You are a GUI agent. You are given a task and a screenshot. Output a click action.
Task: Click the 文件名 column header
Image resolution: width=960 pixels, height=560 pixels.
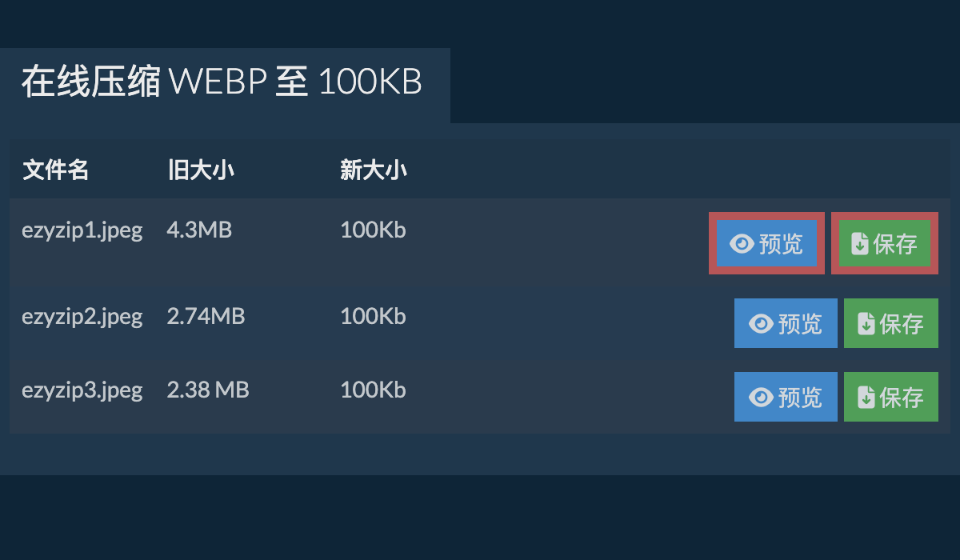coord(55,170)
